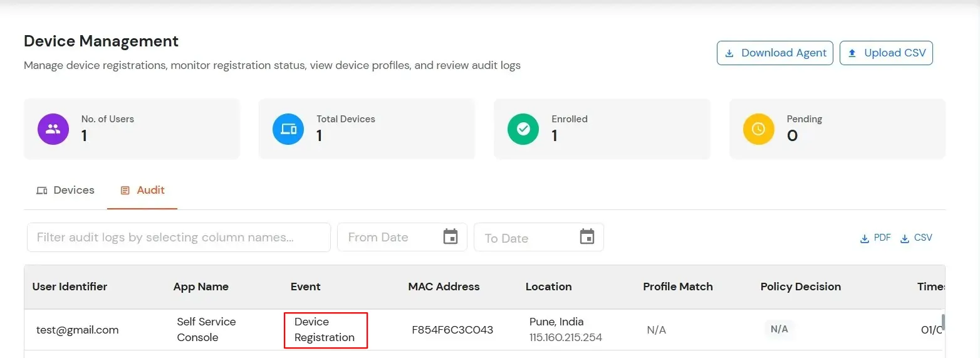Select the Audit tab
Viewport: 980px width, 358px height.
(143, 190)
